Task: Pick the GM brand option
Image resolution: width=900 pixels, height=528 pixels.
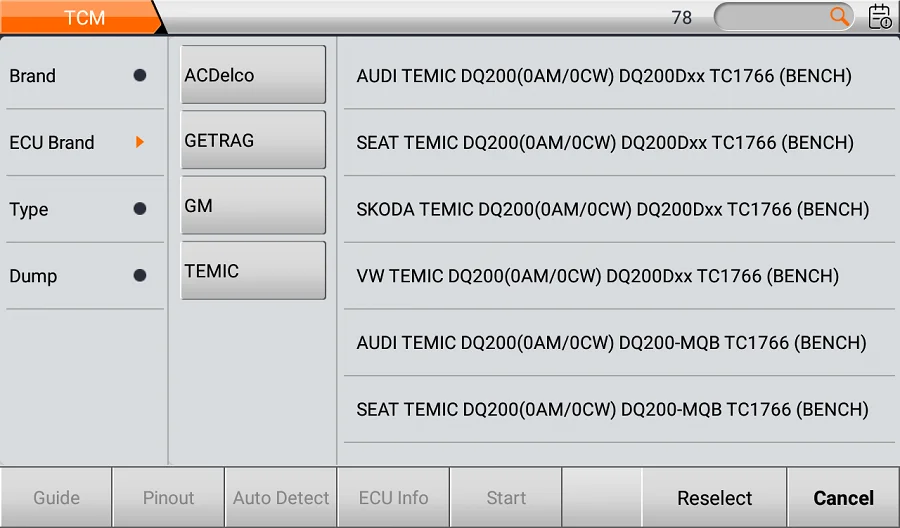Action: (253, 205)
